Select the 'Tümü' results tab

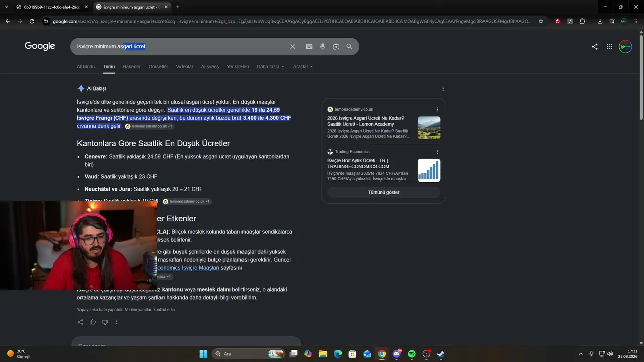click(109, 67)
